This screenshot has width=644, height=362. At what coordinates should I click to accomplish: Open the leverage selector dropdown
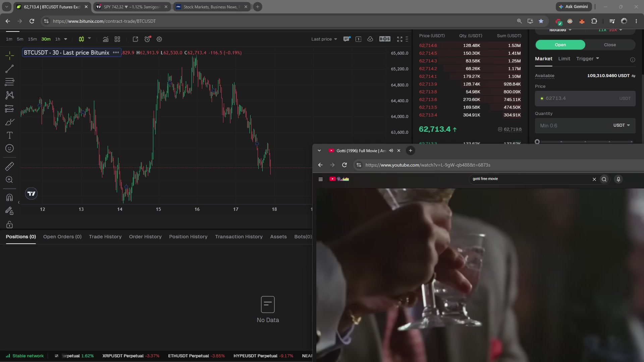(x=610, y=30)
